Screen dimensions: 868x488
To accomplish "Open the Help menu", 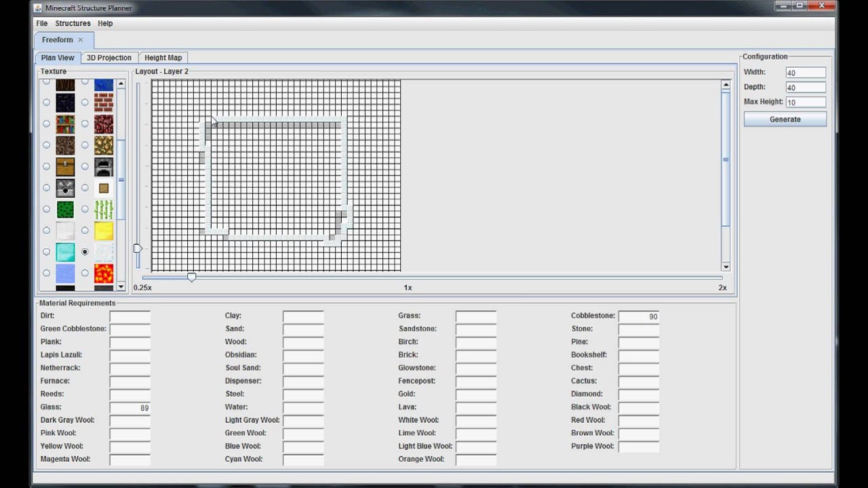I will point(105,23).
